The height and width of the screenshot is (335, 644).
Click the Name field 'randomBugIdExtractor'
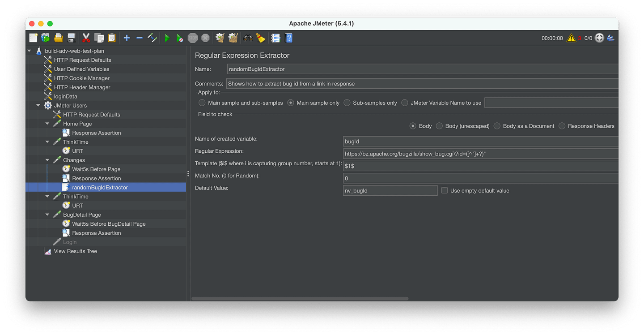point(423,69)
